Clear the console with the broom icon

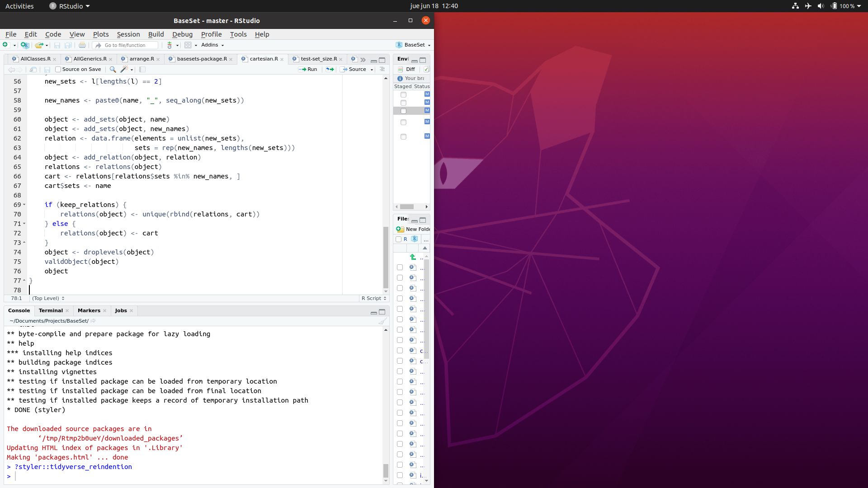pyautogui.click(x=382, y=321)
